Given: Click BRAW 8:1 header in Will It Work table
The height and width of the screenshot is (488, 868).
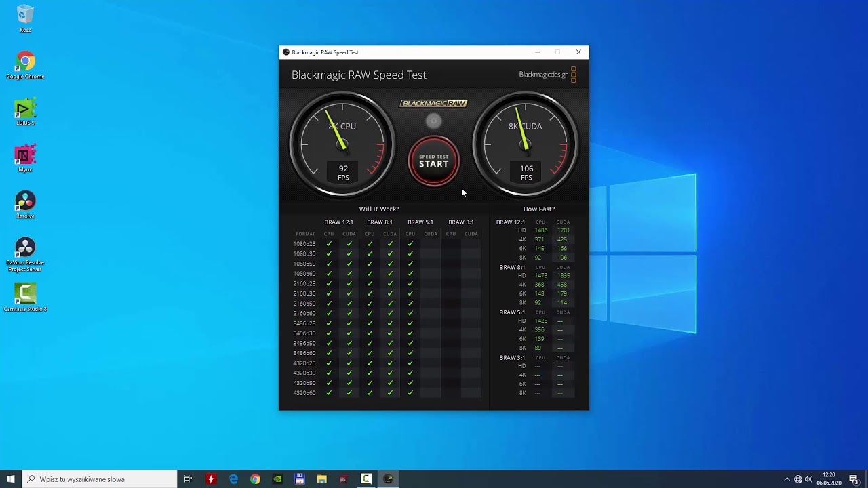Looking at the screenshot, I should click(380, 222).
